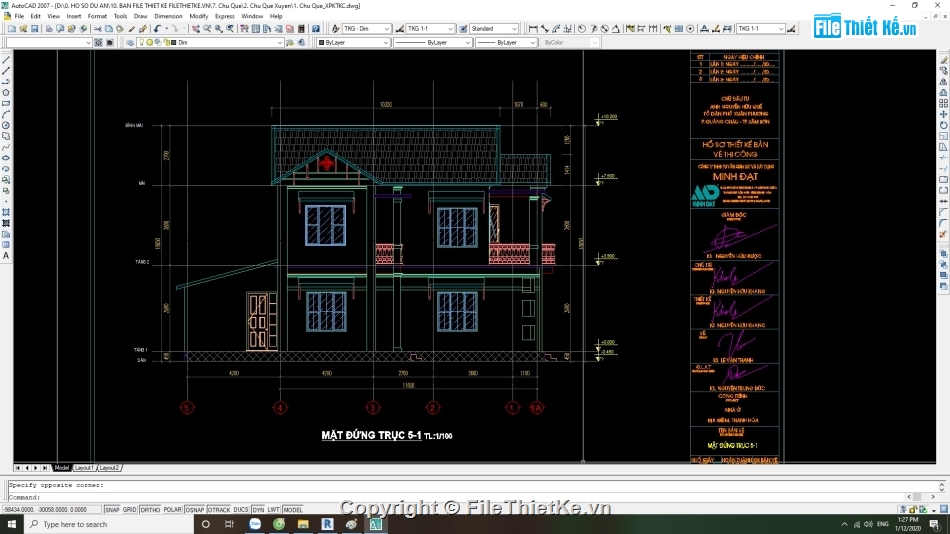Screen dimensions: 950x534
Task: Click the Match Properties brush icon
Action: coord(131,28)
